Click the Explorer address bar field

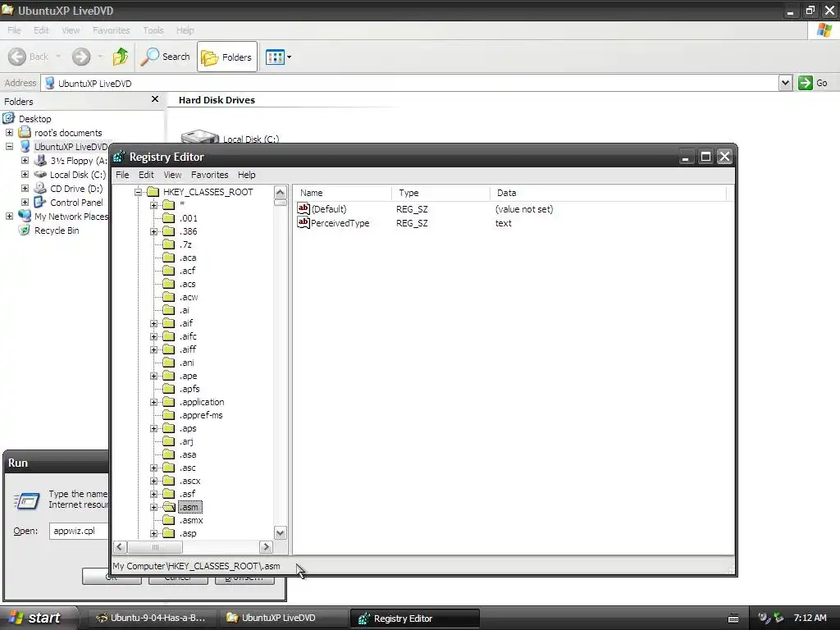click(410, 83)
